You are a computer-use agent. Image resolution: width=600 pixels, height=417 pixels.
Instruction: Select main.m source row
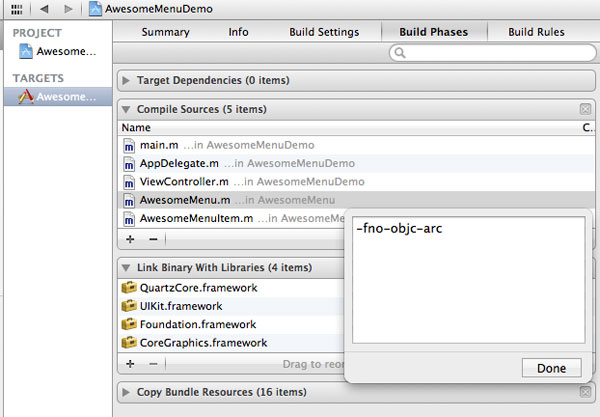click(356, 145)
